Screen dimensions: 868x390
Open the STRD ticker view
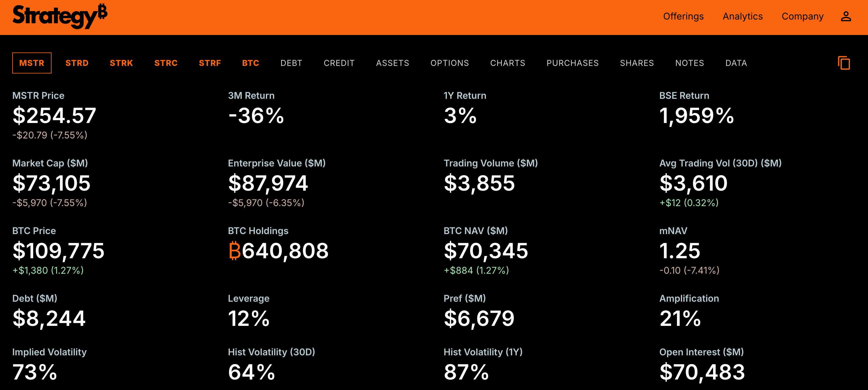(77, 63)
